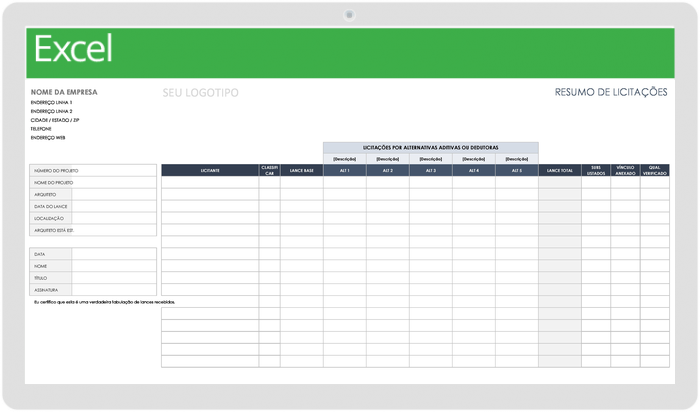Select the certification sentence below signature block
This screenshot has height=412, width=700.
pyautogui.click(x=104, y=302)
